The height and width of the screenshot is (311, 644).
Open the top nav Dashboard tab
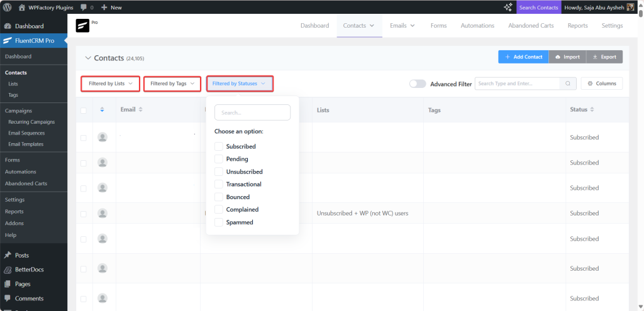pos(314,25)
